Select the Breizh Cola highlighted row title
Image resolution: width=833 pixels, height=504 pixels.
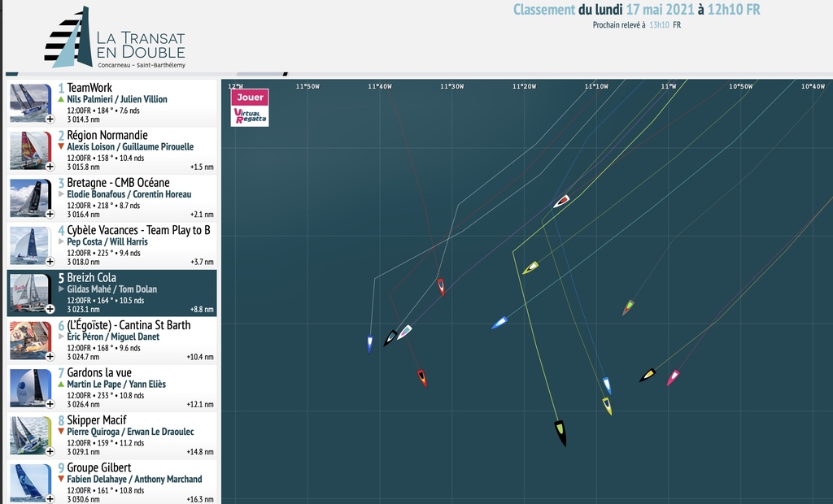pos(91,277)
